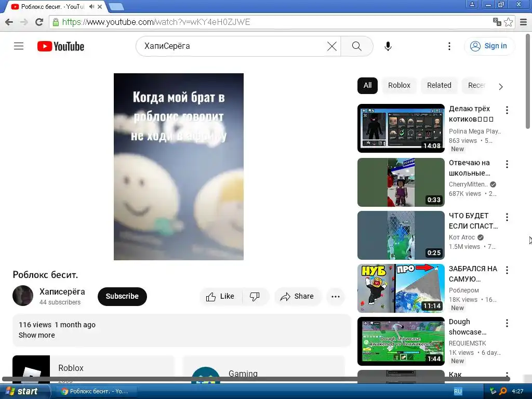532x399 pixels.
Task: Open a new browser tab
Action: click(x=116, y=6)
